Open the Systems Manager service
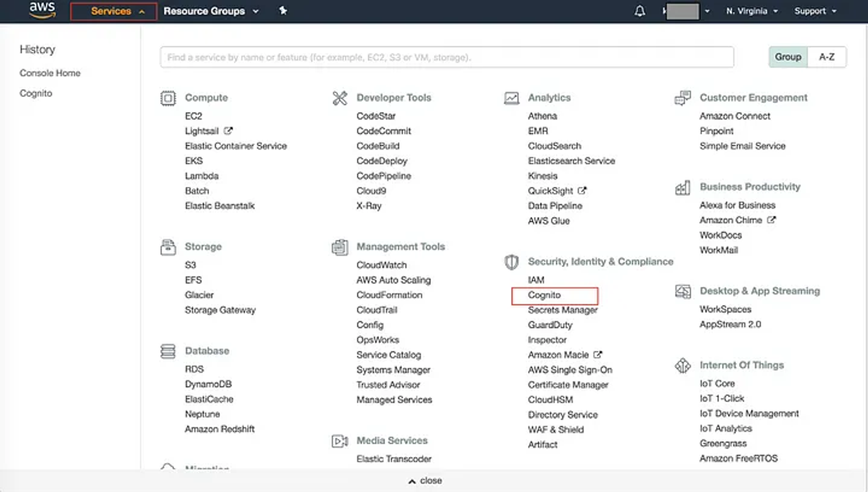Screen dimensions: 868x492 pyautogui.click(x=393, y=370)
